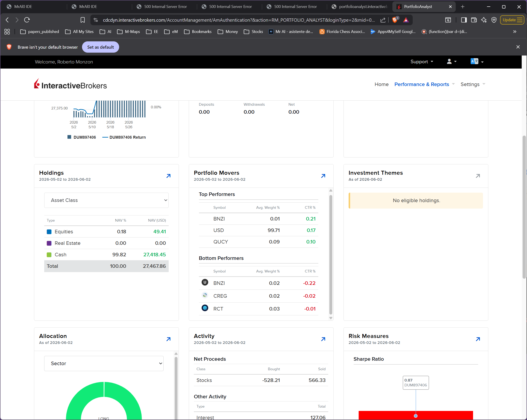527x420 pixels.
Task: Expand the Settings menu
Action: (x=473, y=84)
